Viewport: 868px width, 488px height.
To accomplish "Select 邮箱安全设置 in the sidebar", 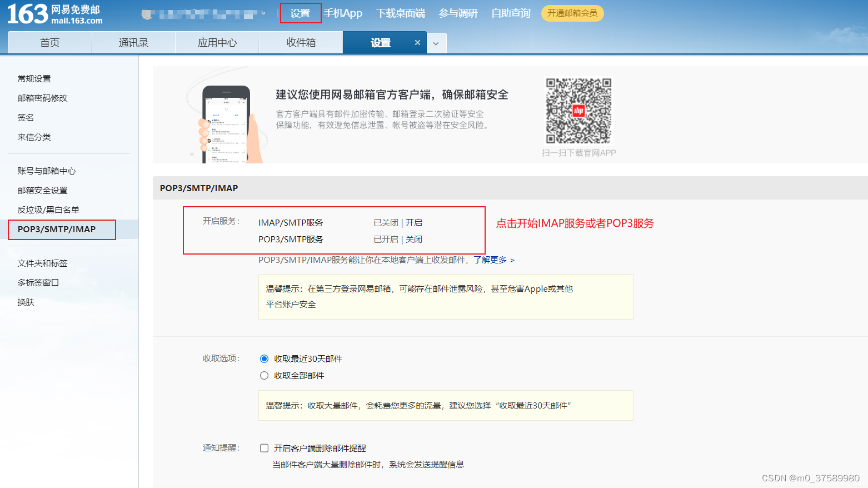I will [43, 190].
